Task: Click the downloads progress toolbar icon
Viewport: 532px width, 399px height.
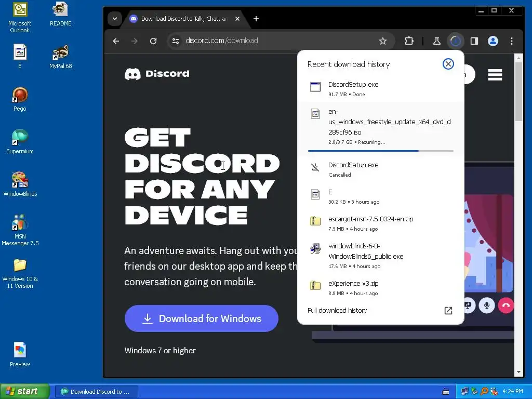Action: (x=455, y=41)
